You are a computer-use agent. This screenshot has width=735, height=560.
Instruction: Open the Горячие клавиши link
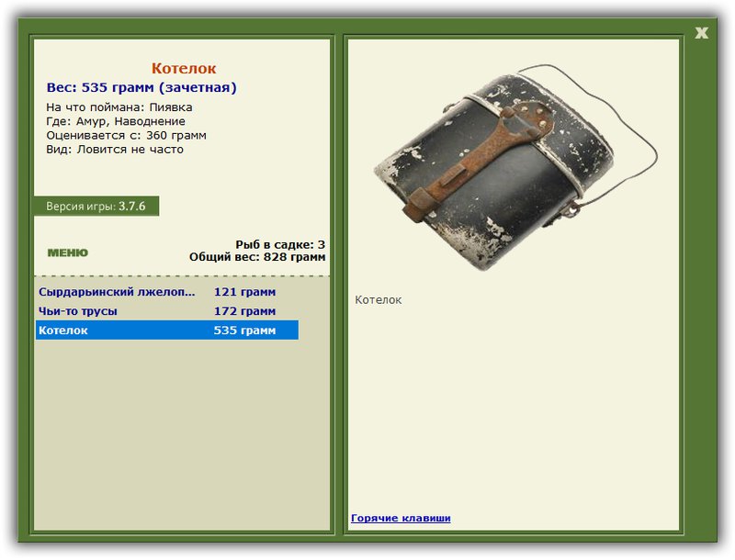[x=401, y=518]
